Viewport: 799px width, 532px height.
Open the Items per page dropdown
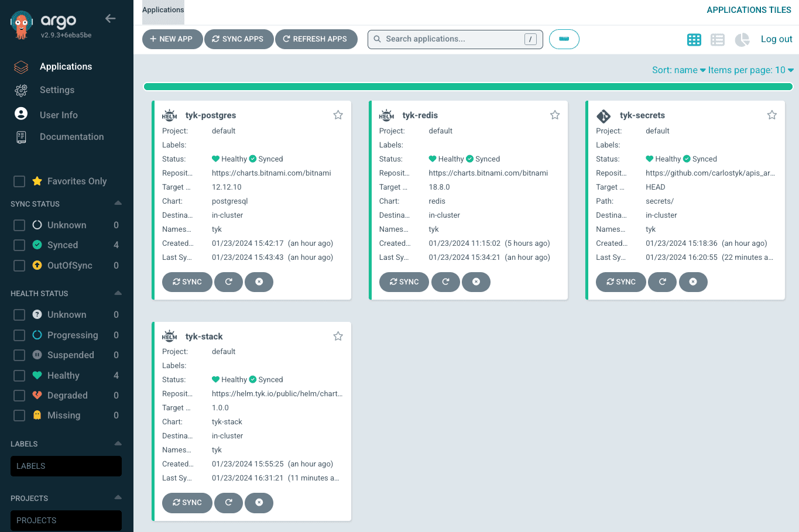coord(750,70)
